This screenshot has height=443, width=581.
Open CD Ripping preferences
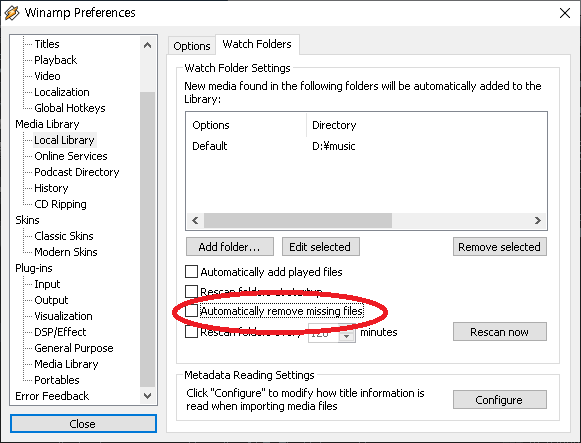[x=60, y=204]
